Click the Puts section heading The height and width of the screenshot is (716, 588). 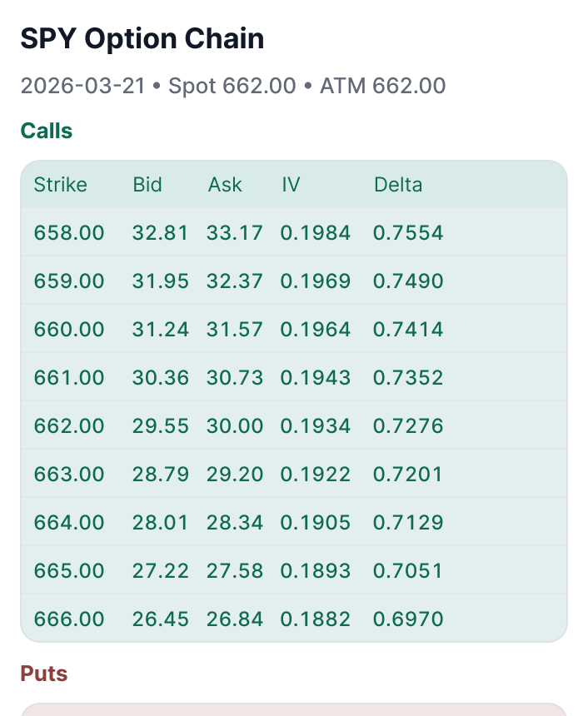point(44,673)
